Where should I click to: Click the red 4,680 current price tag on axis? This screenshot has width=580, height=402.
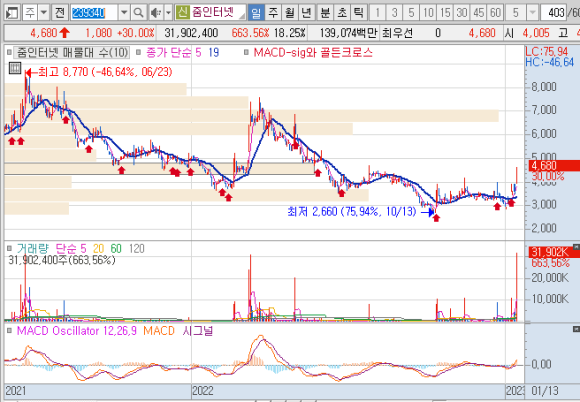tap(554, 166)
